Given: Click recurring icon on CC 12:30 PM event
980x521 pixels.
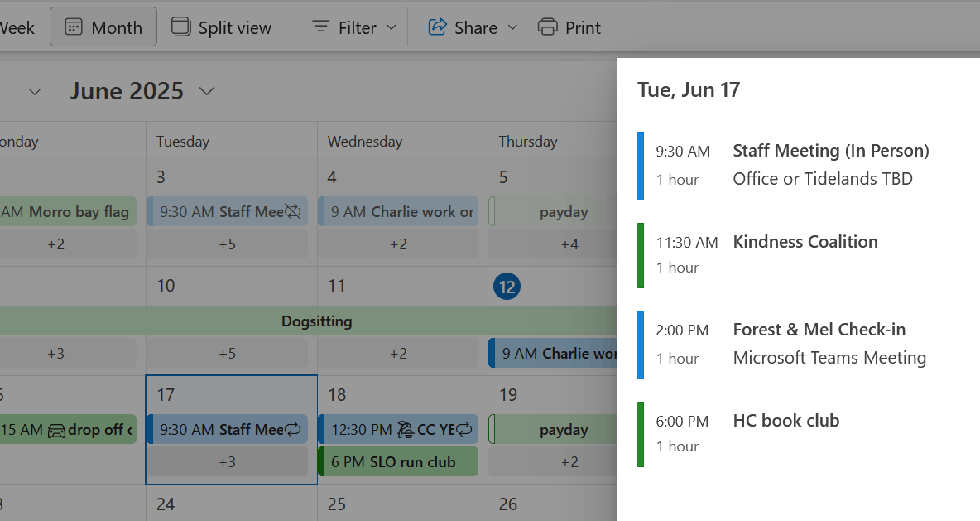Looking at the screenshot, I should [464, 430].
